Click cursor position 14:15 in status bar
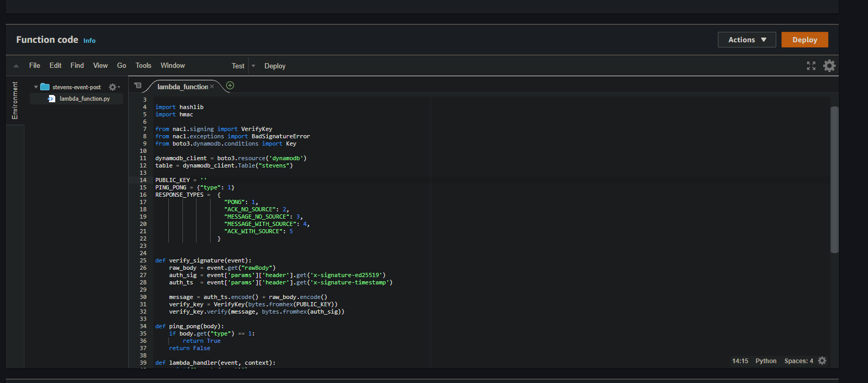This screenshot has width=868, height=383. (740, 361)
